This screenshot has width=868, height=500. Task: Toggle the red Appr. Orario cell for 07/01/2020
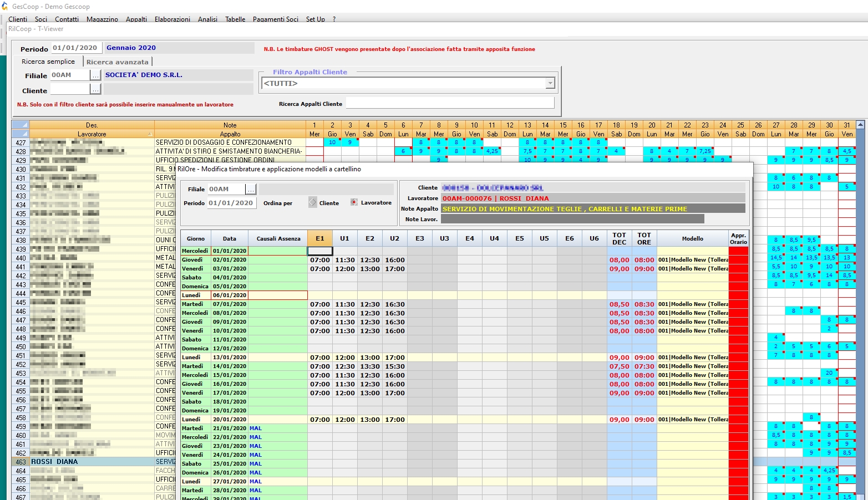[x=738, y=304]
